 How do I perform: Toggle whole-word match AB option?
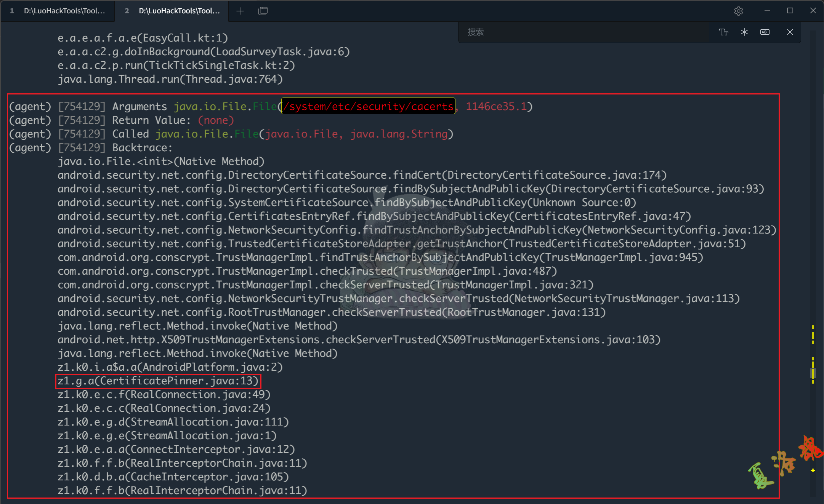(x=765, y=32)
